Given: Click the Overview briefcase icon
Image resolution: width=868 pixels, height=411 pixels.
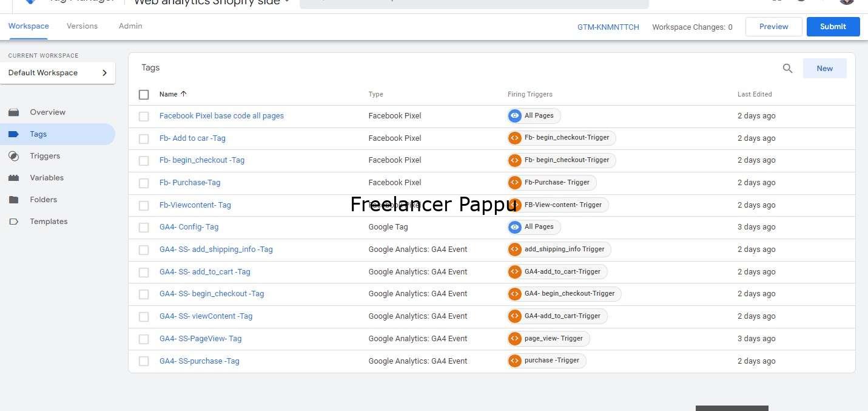Looking at the screenshot, I should [x=14, y=112].
